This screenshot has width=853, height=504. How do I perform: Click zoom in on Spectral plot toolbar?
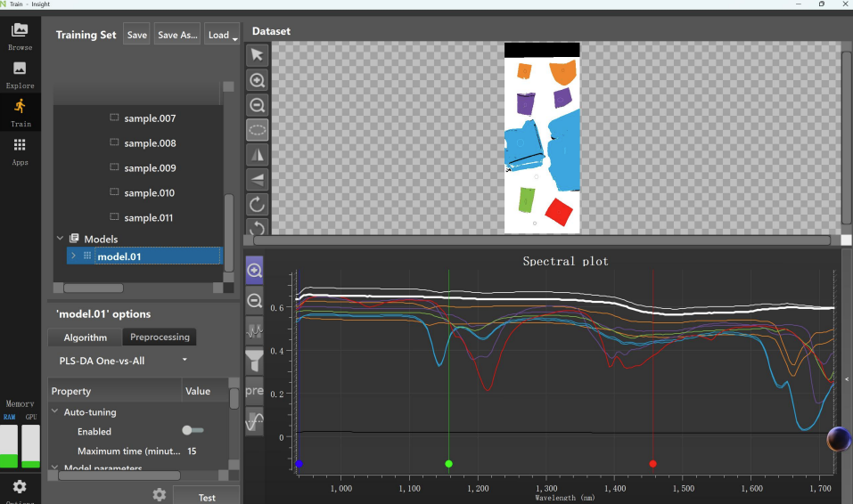click(255, 270)
